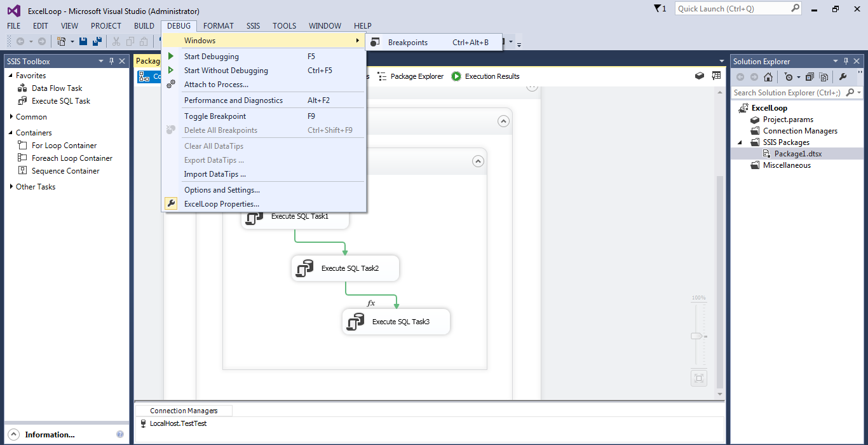Pin the SSIS Toolbox panel
The height and width of the screenshot is (445, 868).
(111, 61)
